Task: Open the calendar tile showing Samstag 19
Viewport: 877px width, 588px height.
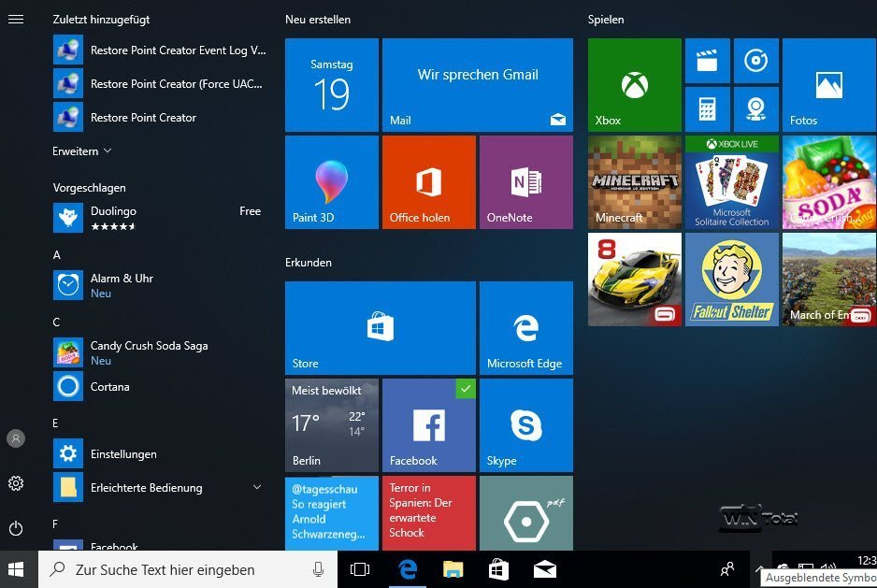Action: coord(332,85)
